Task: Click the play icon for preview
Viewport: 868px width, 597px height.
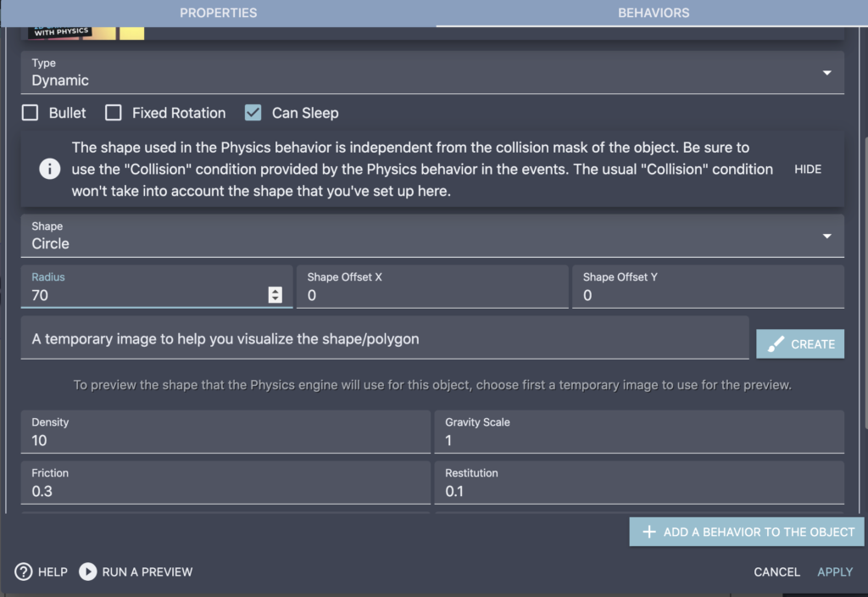Action: click(87, 572)
